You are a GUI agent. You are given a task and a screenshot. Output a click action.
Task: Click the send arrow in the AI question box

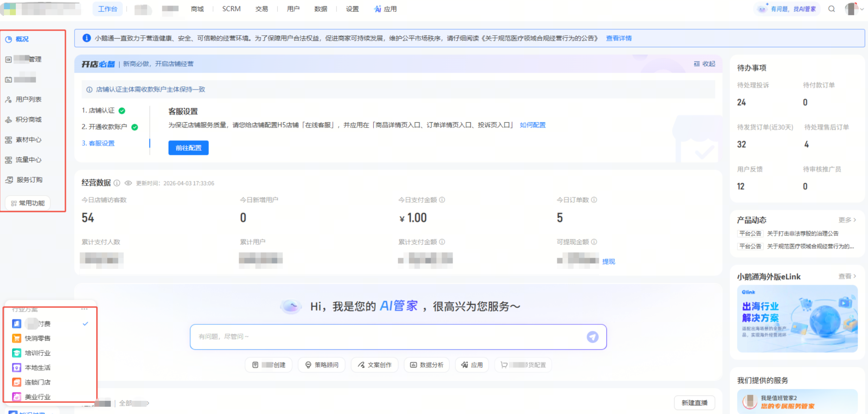(x=592, y=337)
